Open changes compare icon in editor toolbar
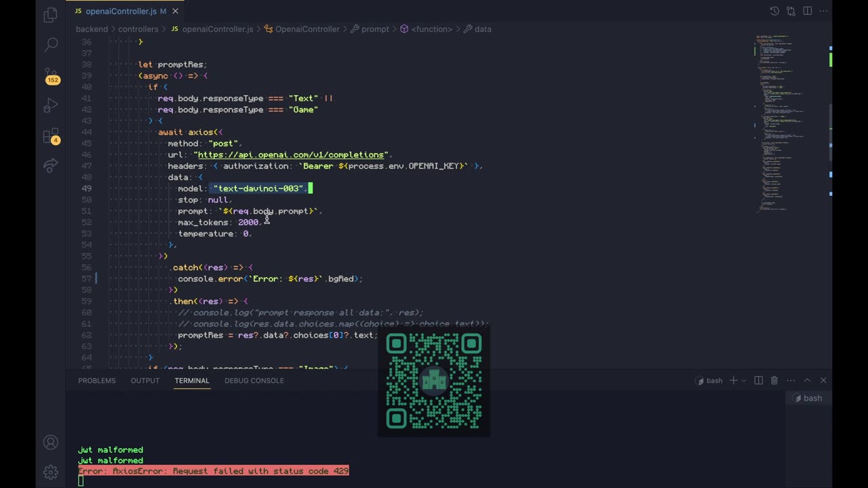The width and height of the screenshot is (868, 488). [791, 11]
